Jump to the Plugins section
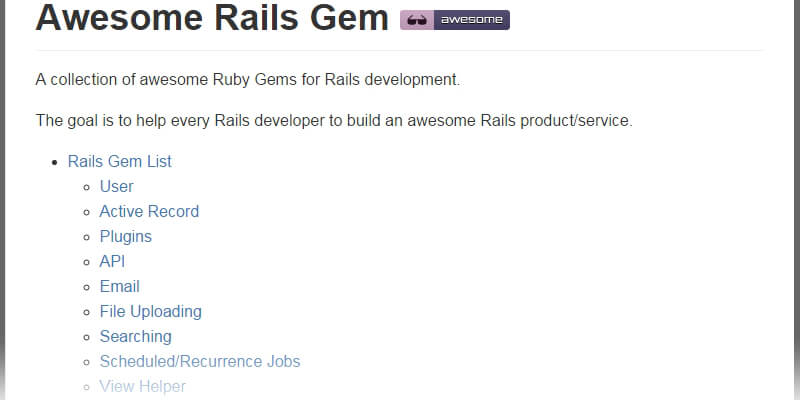This screenshot has height=400, width=800. coord(125,236)
